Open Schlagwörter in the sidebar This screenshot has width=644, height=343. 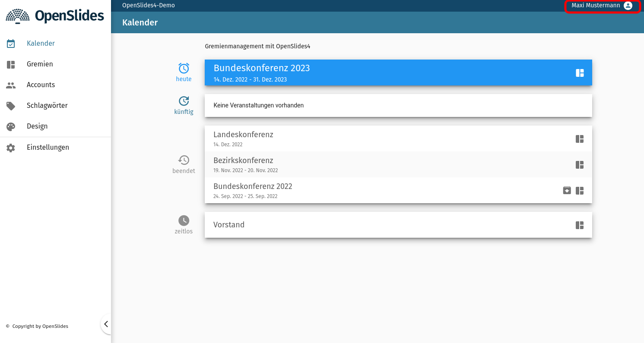tap(55, 105)
